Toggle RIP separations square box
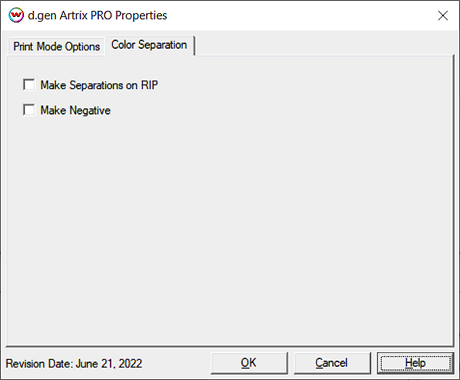The image size is (460, 380). click(29, 85)
